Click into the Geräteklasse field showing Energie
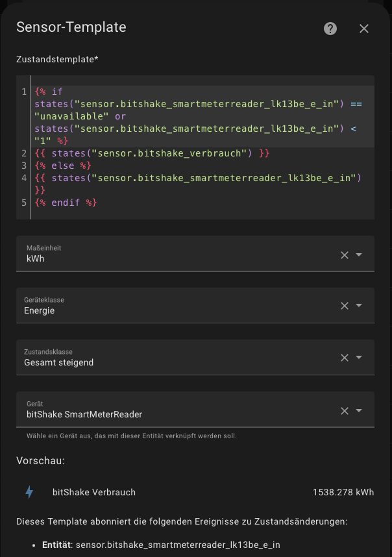 (x=40, y=310)
